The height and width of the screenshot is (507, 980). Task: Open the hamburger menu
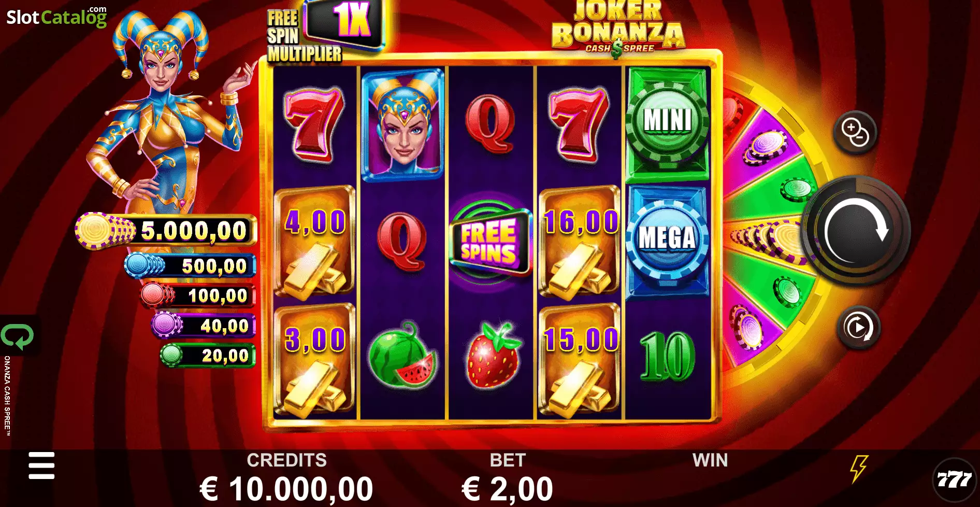point(41,466)
